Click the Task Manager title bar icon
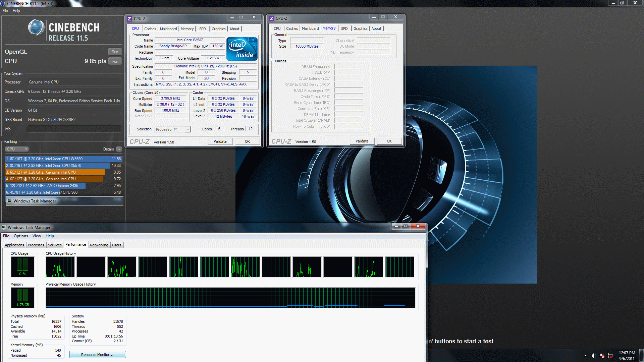The image size is (644, 362). [4, 227]
